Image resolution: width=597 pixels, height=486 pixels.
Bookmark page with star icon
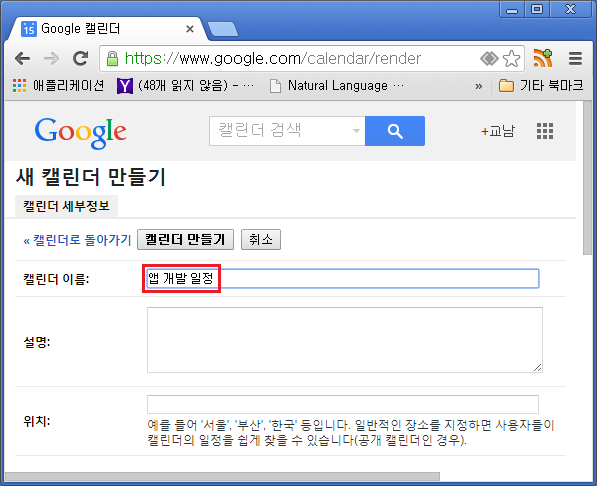pyautogui.click(x=511, y=59)
